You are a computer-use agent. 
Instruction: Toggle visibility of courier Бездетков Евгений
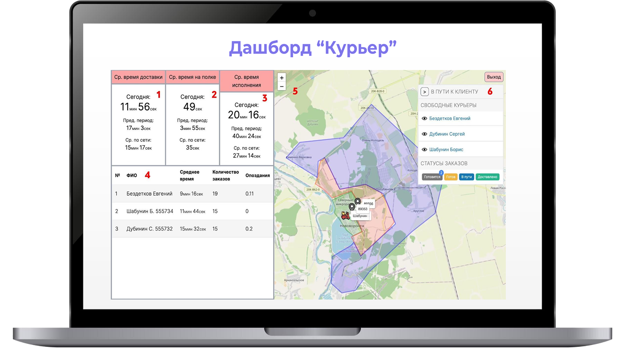pos(424,119)
